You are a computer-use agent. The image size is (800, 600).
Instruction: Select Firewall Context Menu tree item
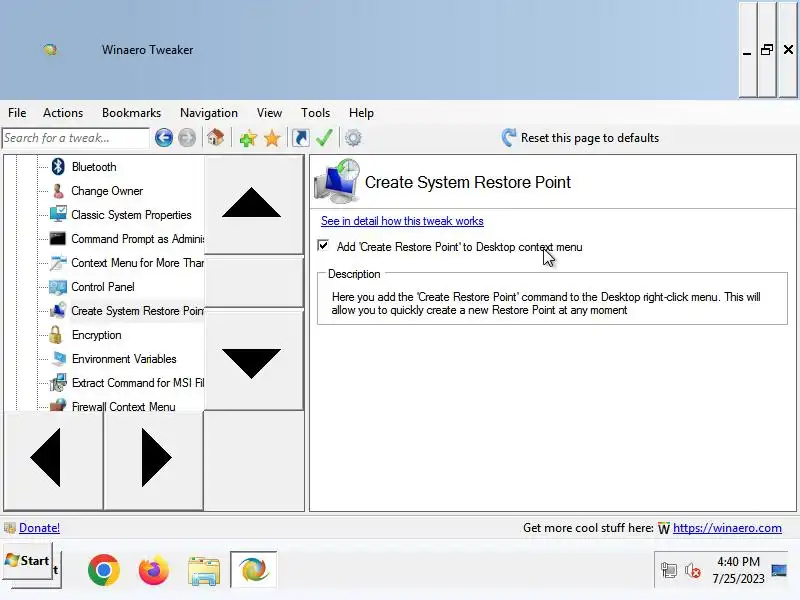123,407
